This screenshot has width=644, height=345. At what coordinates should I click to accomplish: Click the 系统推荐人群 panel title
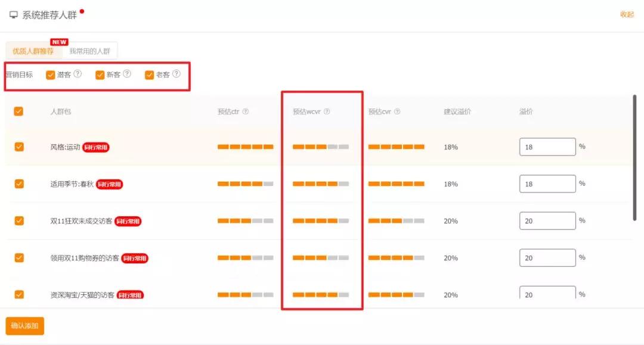point(49,15)
